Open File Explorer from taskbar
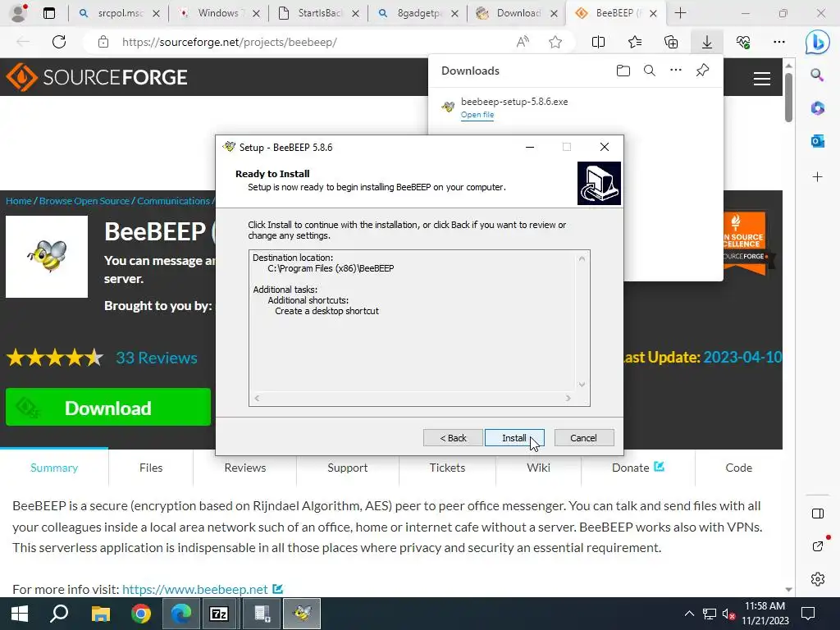Screen dimensions: 840x630 [100, 614]
